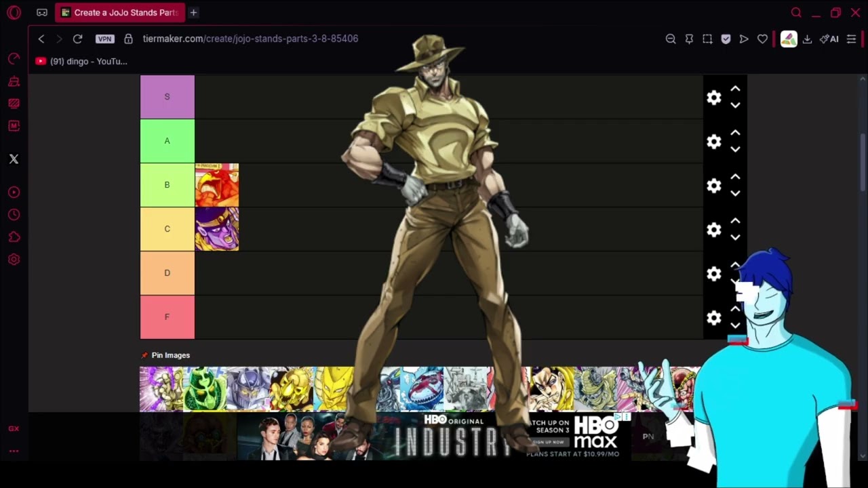This screenshot has width=868, height=488.
Task: Open '(91) dingo - YouTu...' bookmark
Action: pyautogui.click(x=81, y=61)
